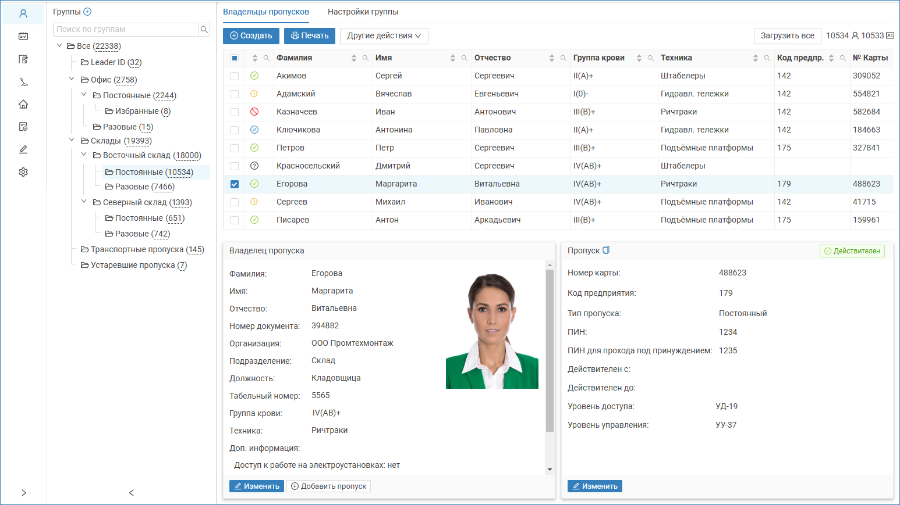Click unknown status icon for Красносельский
Viewport: 900px width, 505px height.
254,166
